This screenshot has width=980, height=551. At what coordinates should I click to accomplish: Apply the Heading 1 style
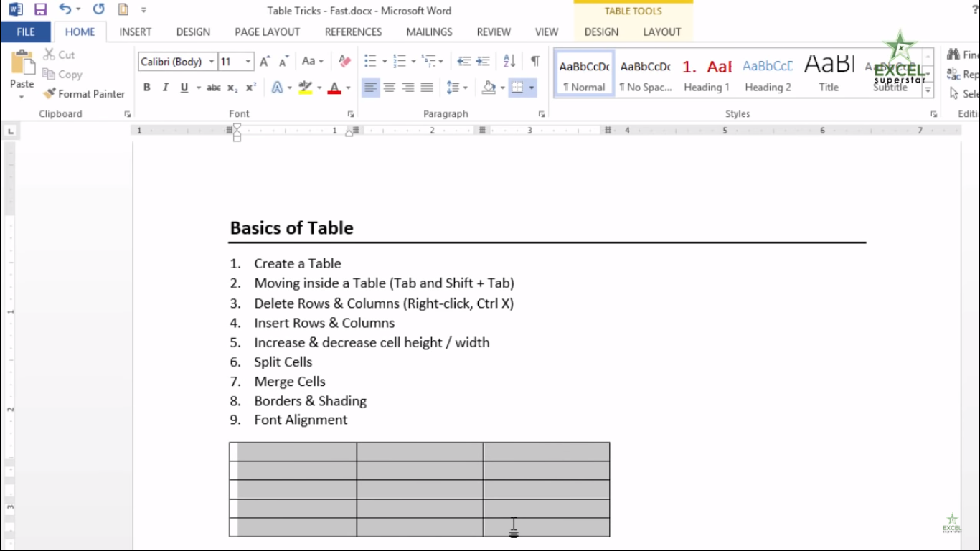(707, 73)
